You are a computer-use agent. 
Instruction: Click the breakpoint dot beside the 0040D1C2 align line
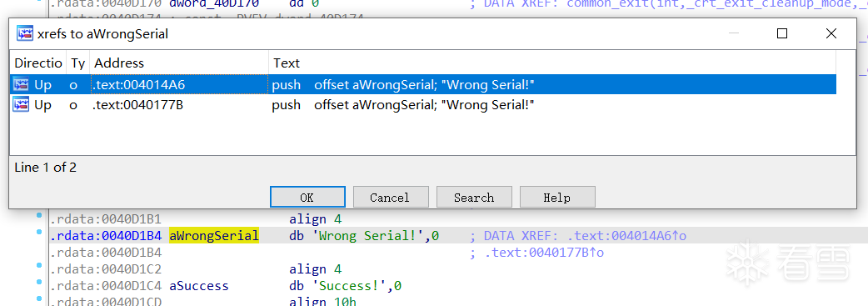(39, 265)
